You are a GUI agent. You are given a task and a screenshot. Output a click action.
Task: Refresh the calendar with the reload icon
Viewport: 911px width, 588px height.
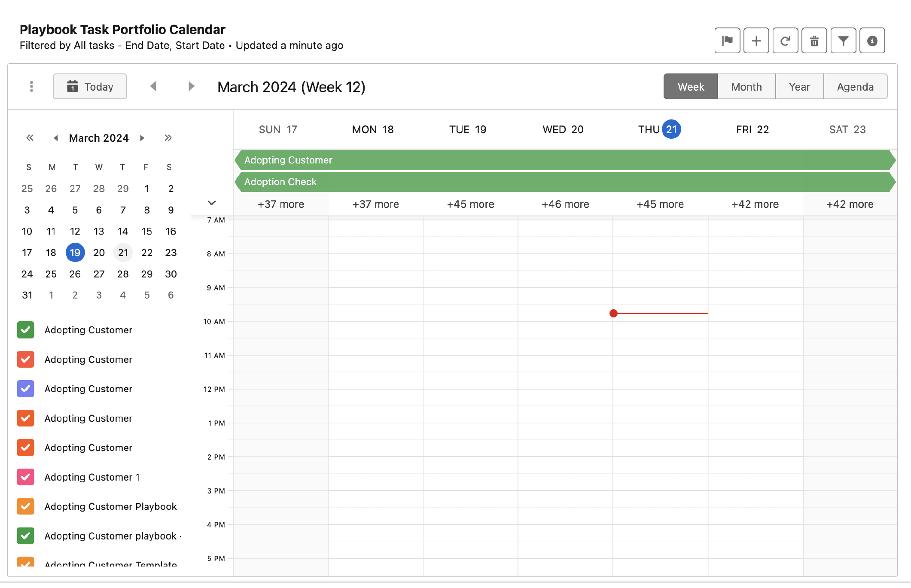pyautogui.click(x=785, y=41)
